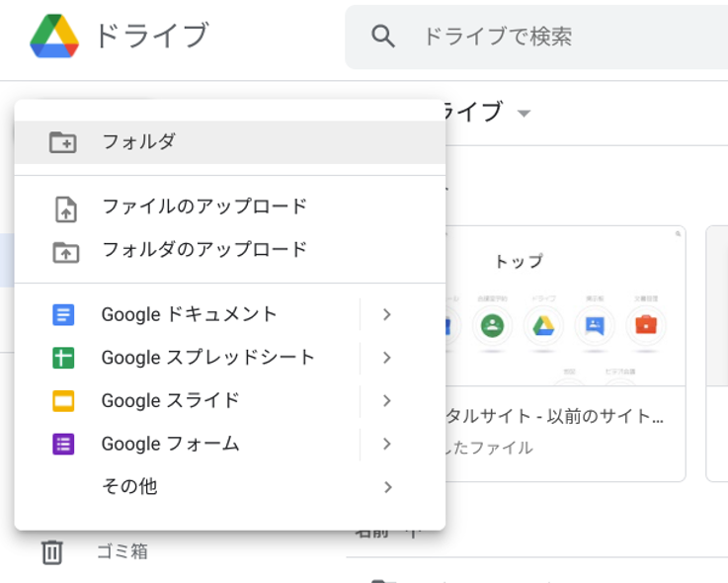Click the Google スライド yellow icon

point(63,401)
